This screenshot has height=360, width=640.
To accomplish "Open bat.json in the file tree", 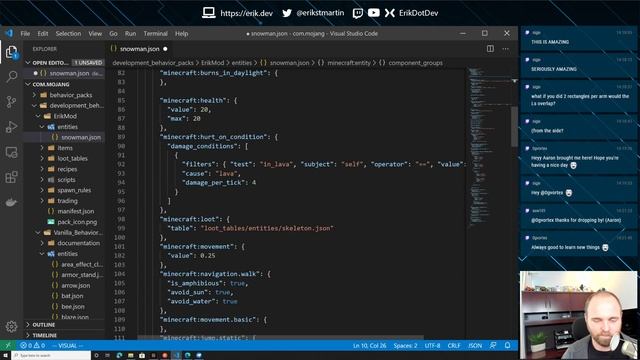I will (x=72, y=296).
